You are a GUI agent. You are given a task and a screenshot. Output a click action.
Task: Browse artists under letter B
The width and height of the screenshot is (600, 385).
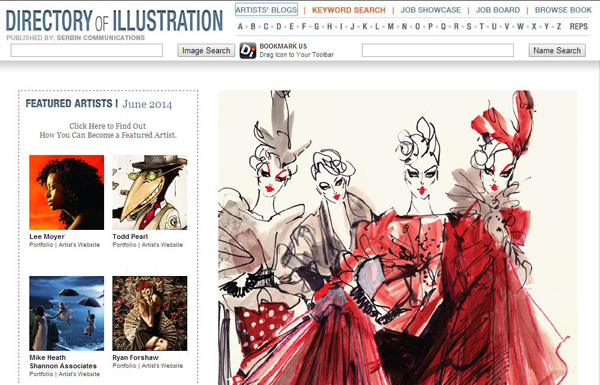pos(253,26)
